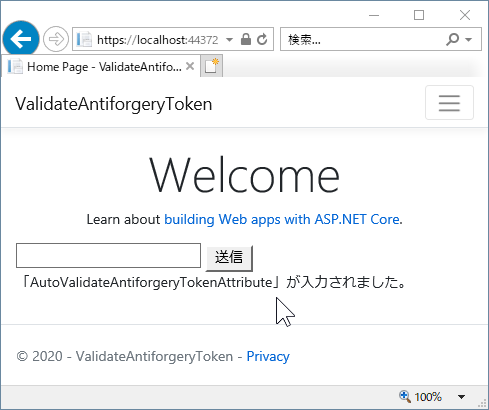The width and height of the screenshot is (489, 410).
Task: Click the forward navigation arrow
Action: click(56, 39)
